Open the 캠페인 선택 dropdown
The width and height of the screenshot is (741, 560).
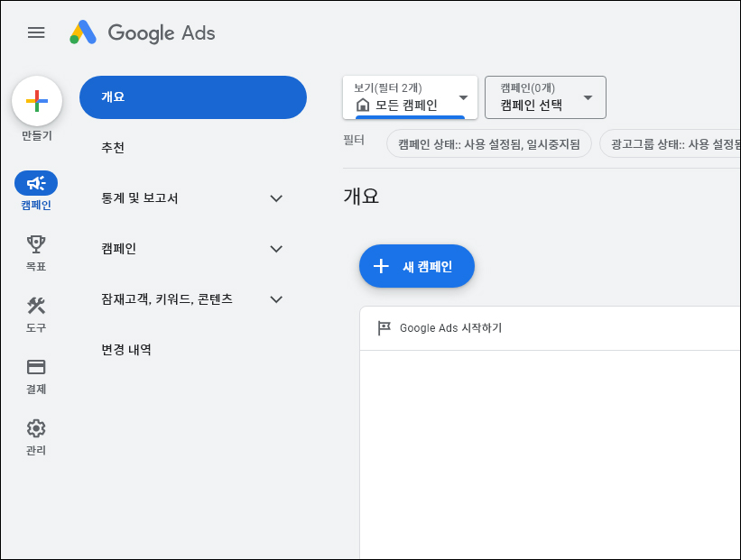[x=545, y=97]
